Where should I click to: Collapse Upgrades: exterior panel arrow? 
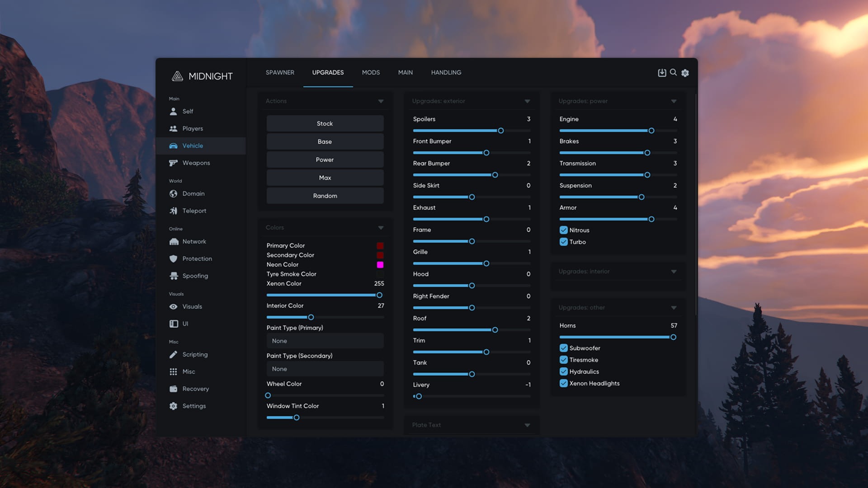coord(527,101)
